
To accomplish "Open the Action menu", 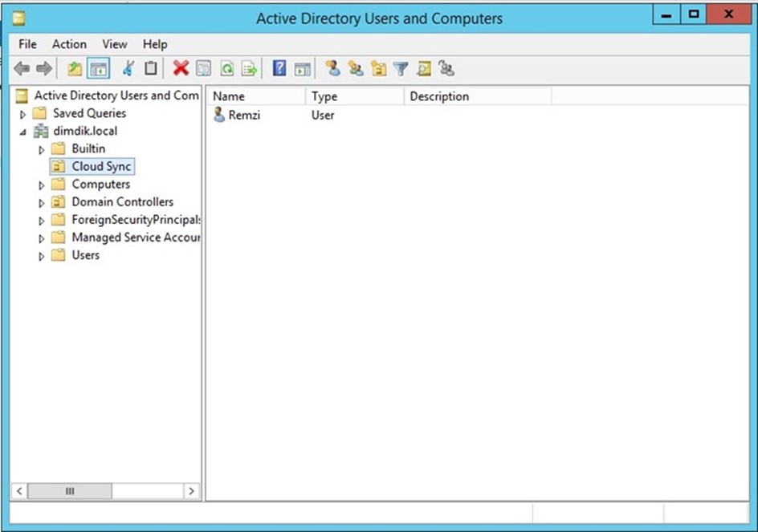I will coord(70,44).
